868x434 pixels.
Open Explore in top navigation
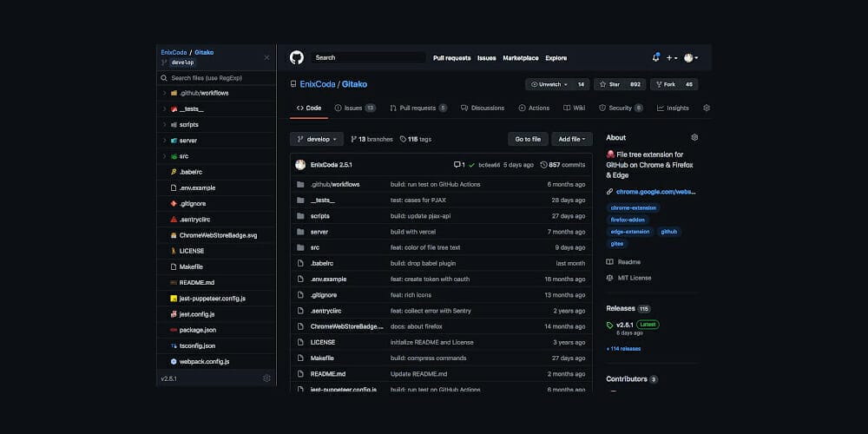tap(556, 58)
